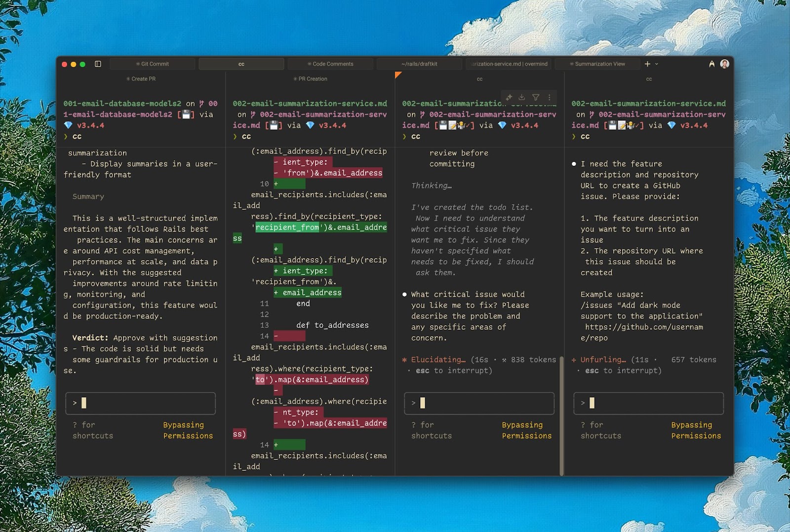The height and width of the screenshot is (532, 790).
Task: Click the download/export icon above the summarization file
Action: (522, 97)
